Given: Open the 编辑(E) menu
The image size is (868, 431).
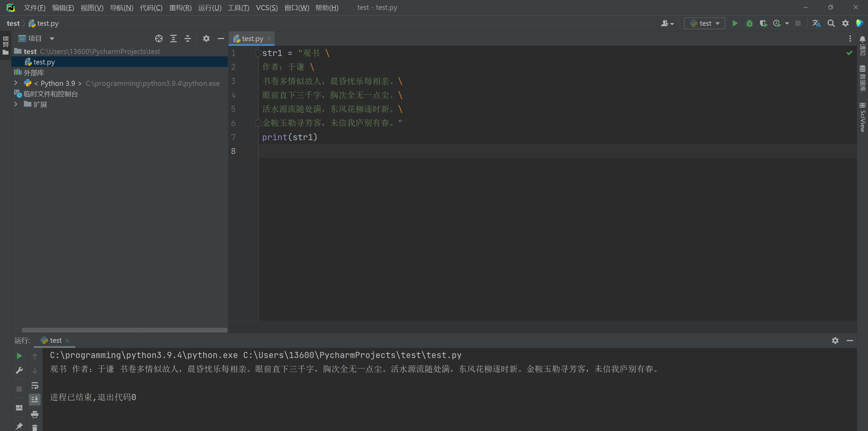Looking at the screenshot, I should 63,7.
